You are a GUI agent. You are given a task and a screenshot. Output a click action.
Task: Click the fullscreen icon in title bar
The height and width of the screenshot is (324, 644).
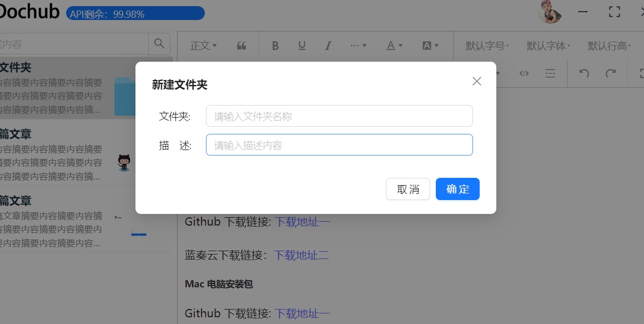(x=615, y=12)
